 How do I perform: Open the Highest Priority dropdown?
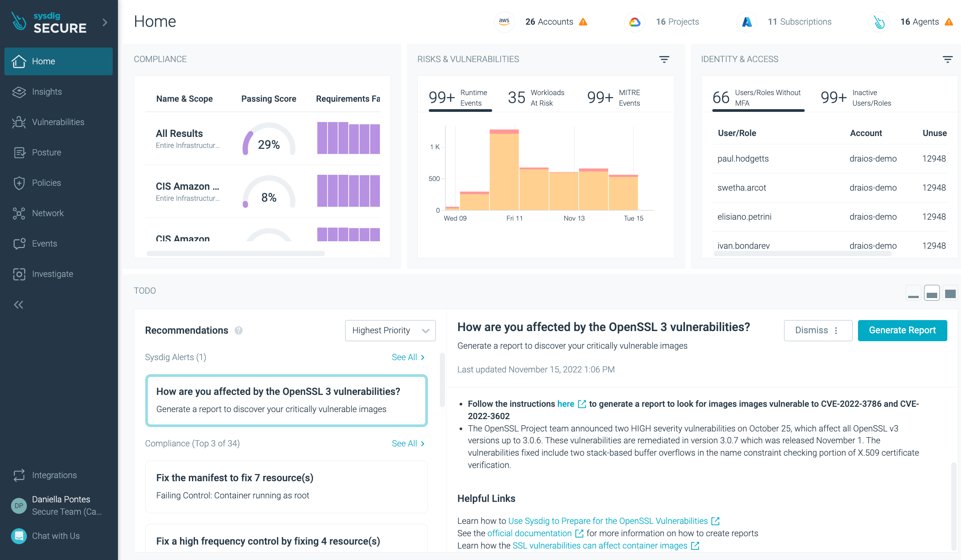[390, 330]
